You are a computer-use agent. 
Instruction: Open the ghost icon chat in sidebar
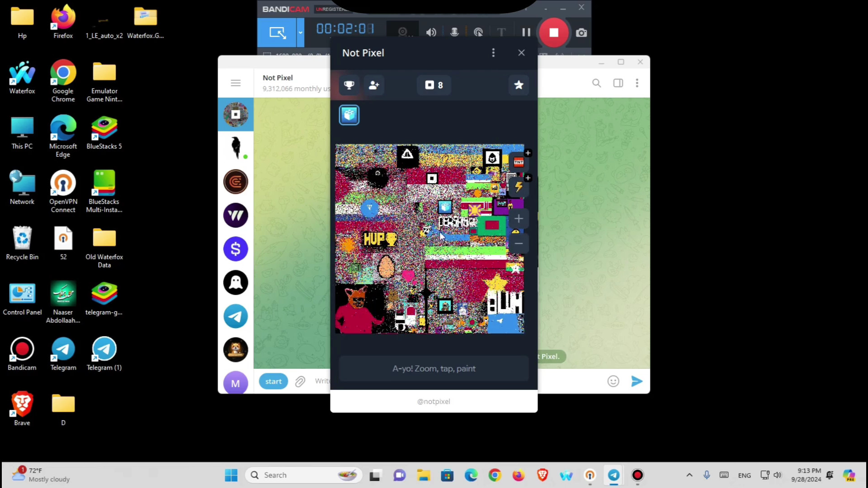pos(236,282)
